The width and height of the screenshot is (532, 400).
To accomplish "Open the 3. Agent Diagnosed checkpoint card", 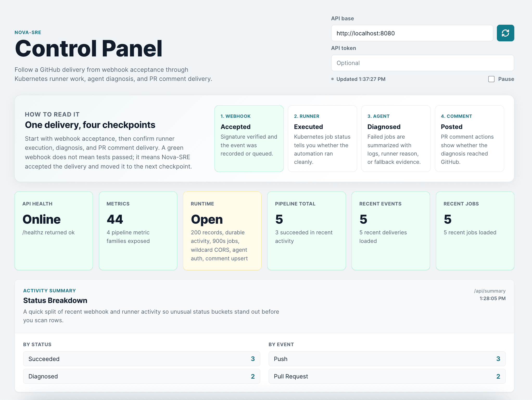I will coord(396,138).
